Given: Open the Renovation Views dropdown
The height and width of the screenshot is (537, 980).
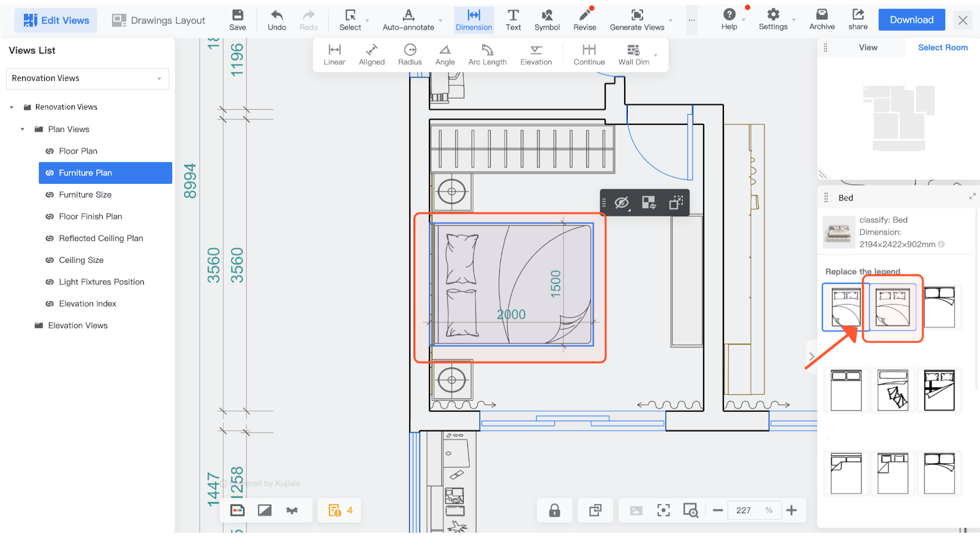Looking at the screenshot, I should (x=87, y=78).
